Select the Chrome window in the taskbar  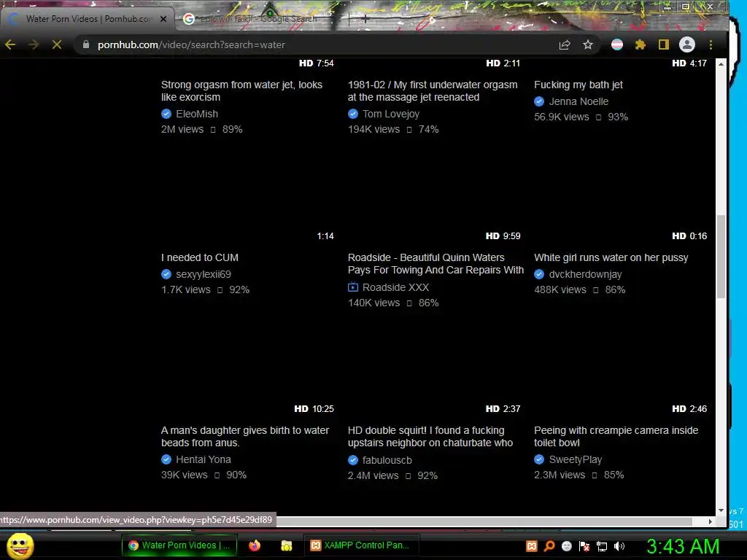pyautogui.click(x=179, y=545)
